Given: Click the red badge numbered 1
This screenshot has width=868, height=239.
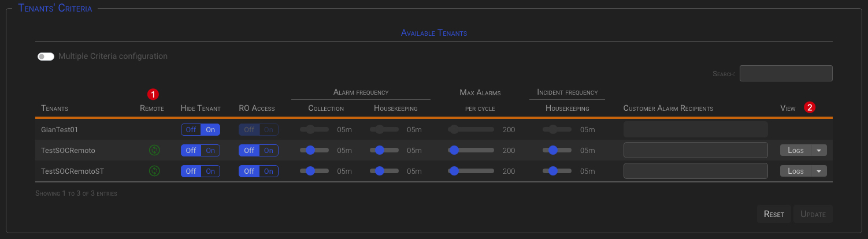Looking at the screenshot, I should pyautogui.click(x=153, y=94).
